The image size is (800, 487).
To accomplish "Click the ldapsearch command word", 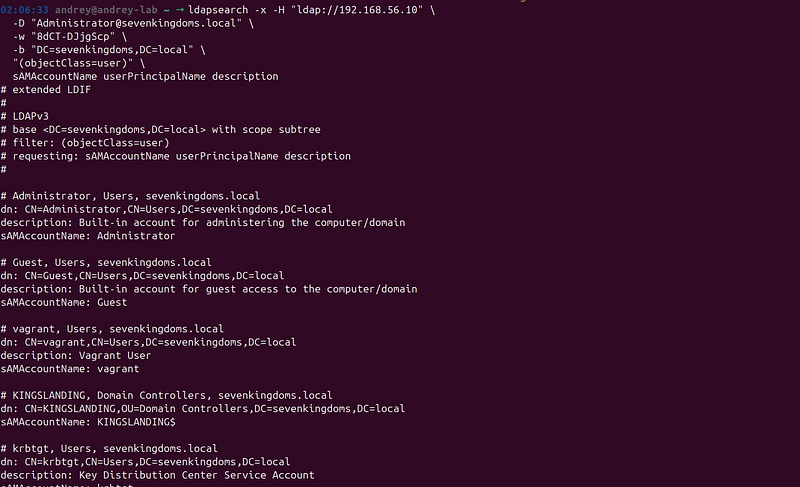I will (218, 10).
